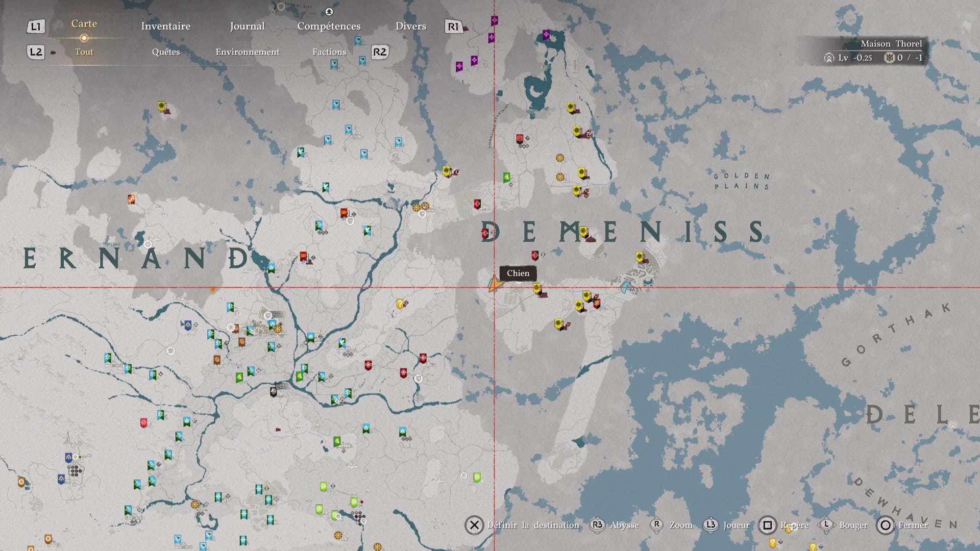980x551 pixels.
Task: Click the R3 Abysse prompt icon
Action: [x=597, y=524]
